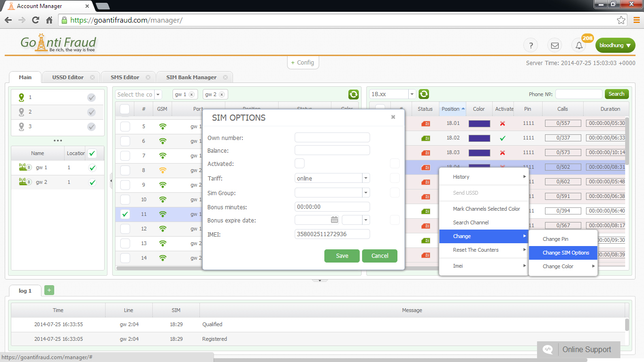The image size is (644, 362).
Task: Click the help question mark icon
Action: click(531, 45)
